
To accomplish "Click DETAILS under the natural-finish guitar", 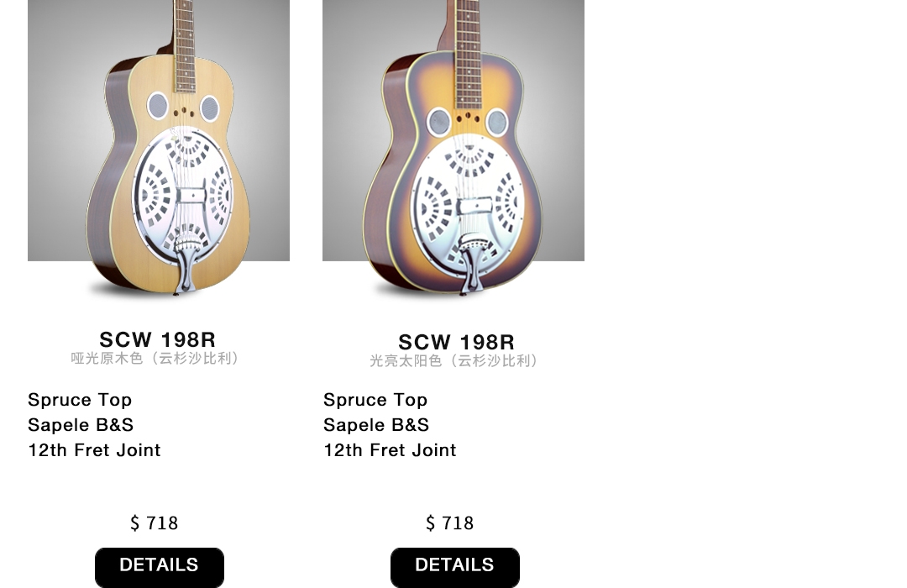I will click(160, 567).
